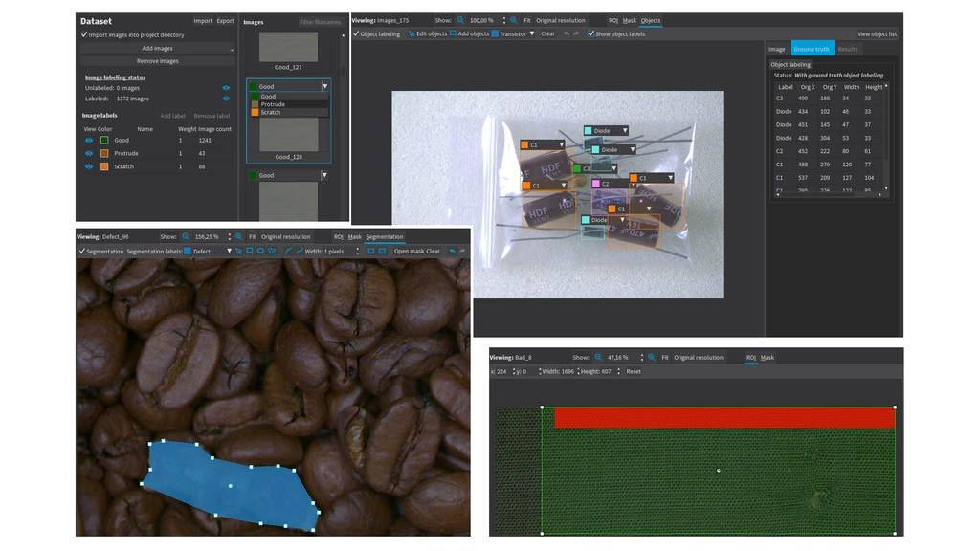This screenshot has width=980, height=551.
Task: Choose Scratch from the label list
Action: 271,112
